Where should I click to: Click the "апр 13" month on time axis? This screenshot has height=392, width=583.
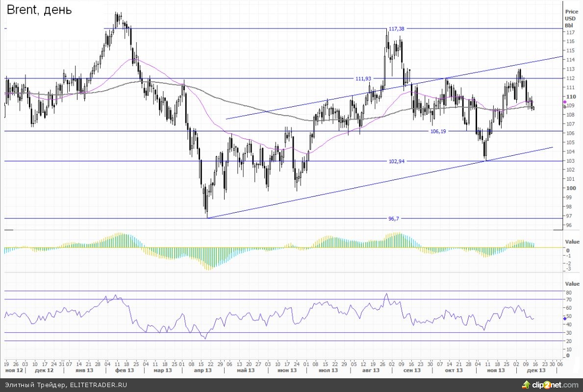click(203, 370)
